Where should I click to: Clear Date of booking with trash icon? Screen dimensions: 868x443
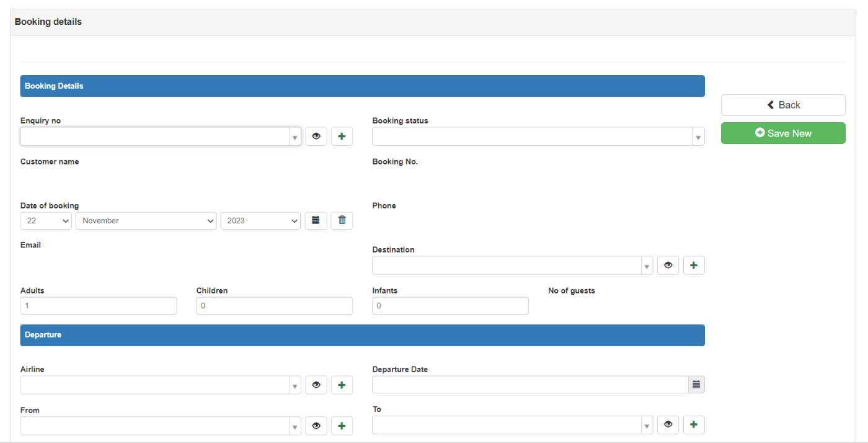[342, 220]
